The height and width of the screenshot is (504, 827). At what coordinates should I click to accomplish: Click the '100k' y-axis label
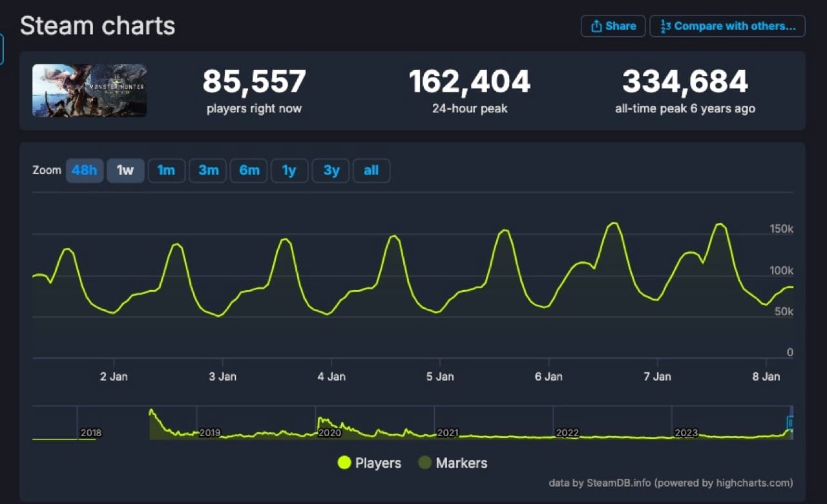pyautogui.click(x=781, y=271)
